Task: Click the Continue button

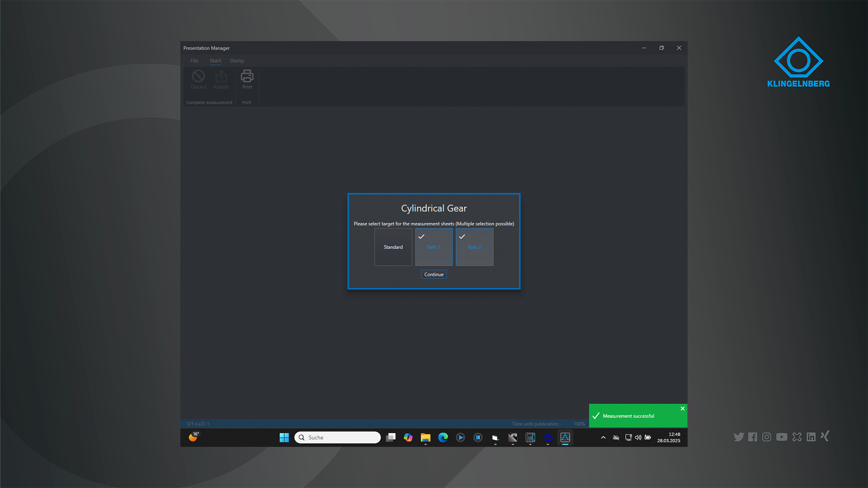Action: 434,274
